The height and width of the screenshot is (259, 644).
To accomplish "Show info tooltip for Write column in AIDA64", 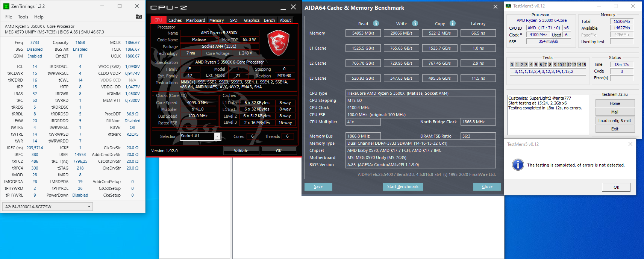I will [415, 23].
